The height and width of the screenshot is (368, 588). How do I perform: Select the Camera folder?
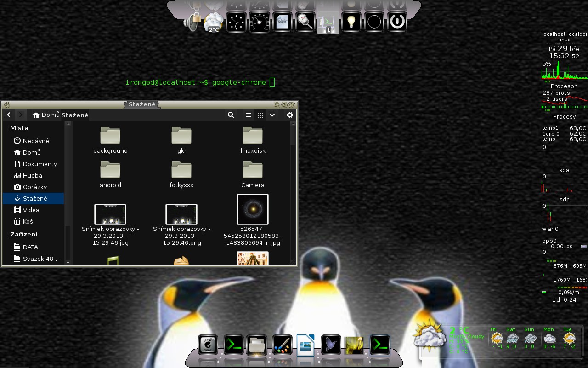[253, 175]
